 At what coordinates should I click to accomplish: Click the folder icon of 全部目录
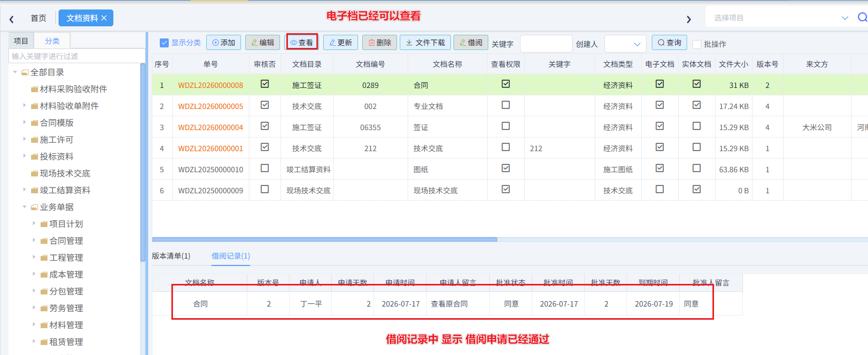[25, 72]
